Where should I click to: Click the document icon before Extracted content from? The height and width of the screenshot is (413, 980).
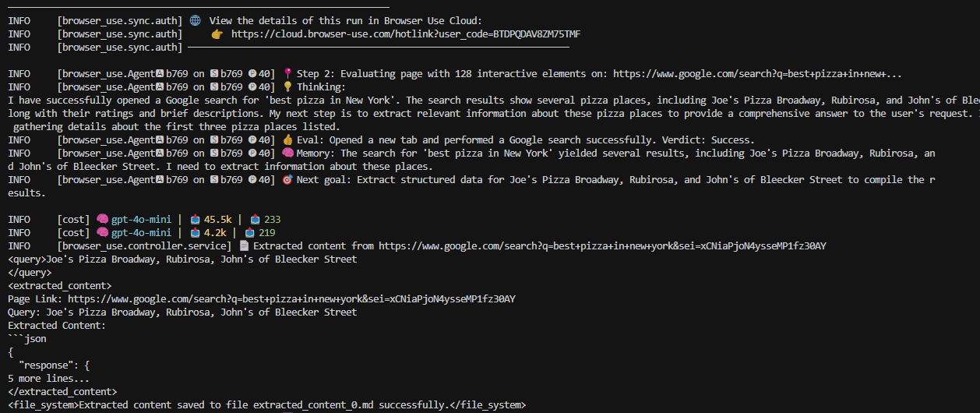(x=244, y=246)
